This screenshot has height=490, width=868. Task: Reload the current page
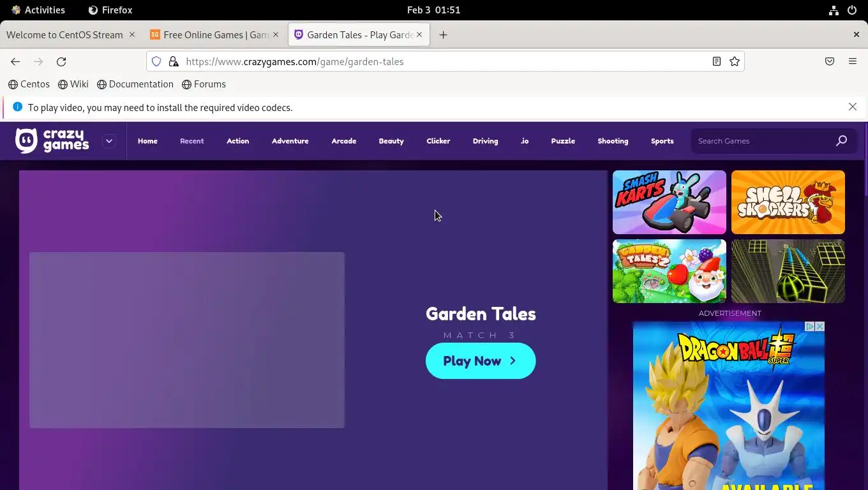[61, 62]
